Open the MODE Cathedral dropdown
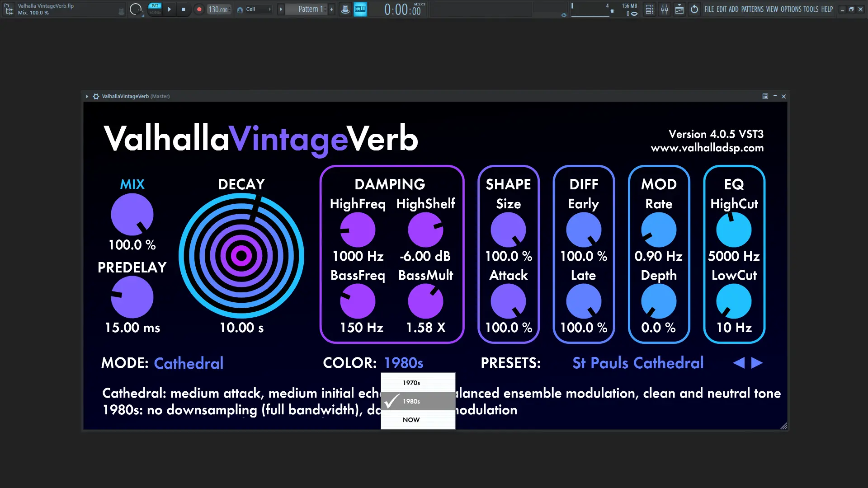The width and height of the screenshot is (868, 488). (x=189, y=363)
